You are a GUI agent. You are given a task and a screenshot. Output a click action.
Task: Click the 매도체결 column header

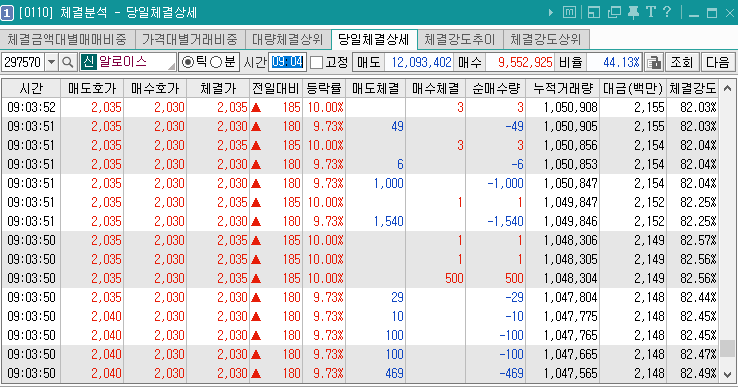[376, 88]
